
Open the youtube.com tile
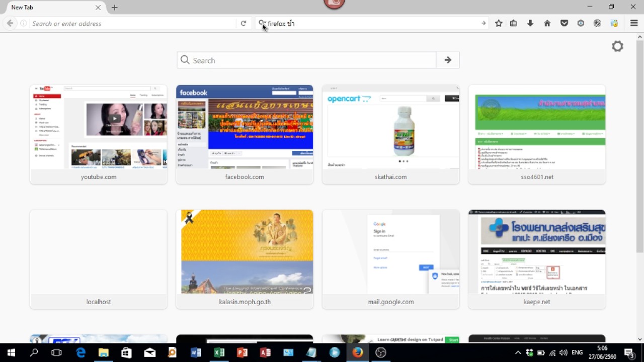(99, 134)
